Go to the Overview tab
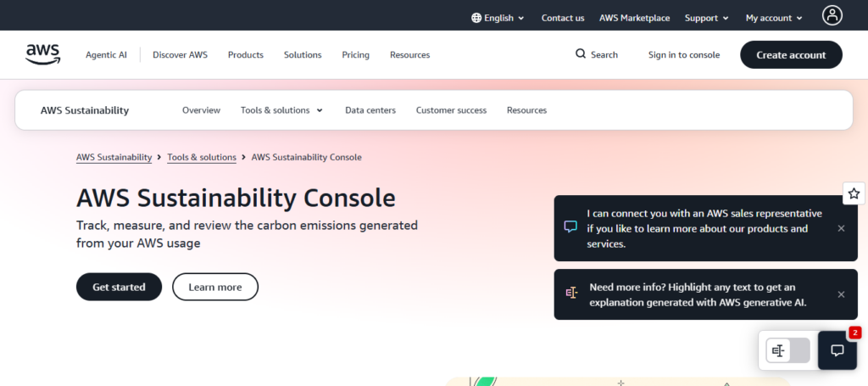 [202, 110]
